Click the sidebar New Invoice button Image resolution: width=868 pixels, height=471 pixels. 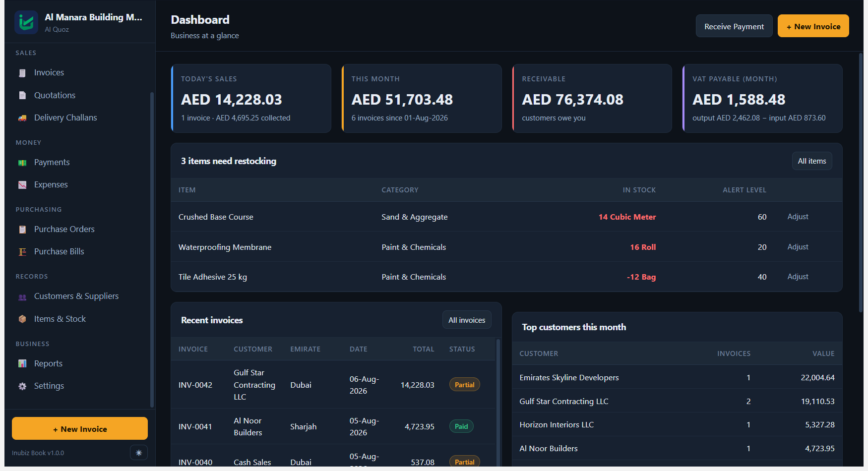point(80,429)
